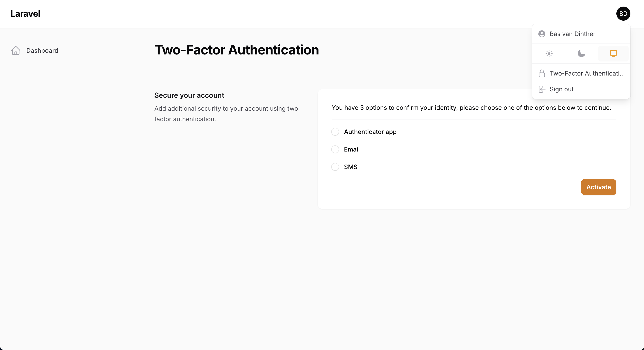Click the profile icon beside Bas van Dinther
The height and width of the screenshot is (350, 644).
coord(542,34)
